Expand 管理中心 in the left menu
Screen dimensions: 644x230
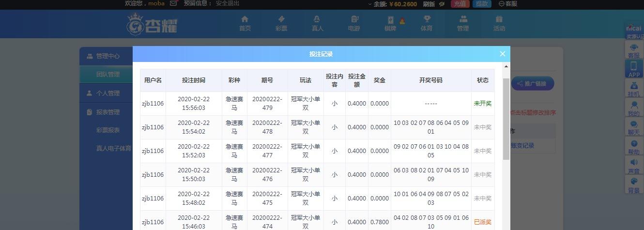point(106,56)
